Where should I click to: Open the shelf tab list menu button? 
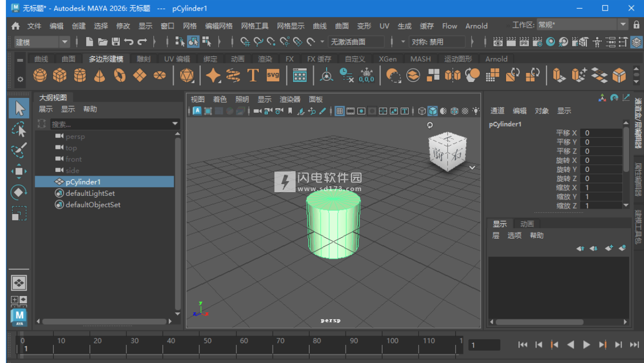tap(20, 60)
